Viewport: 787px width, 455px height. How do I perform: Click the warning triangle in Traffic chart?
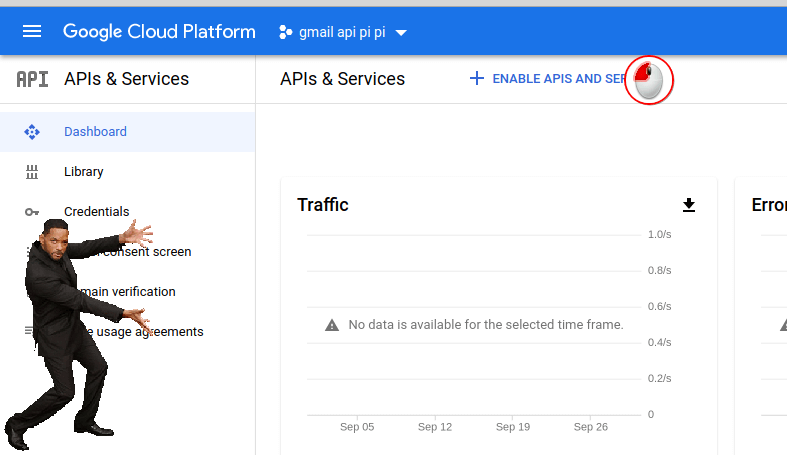pos(332,325)
